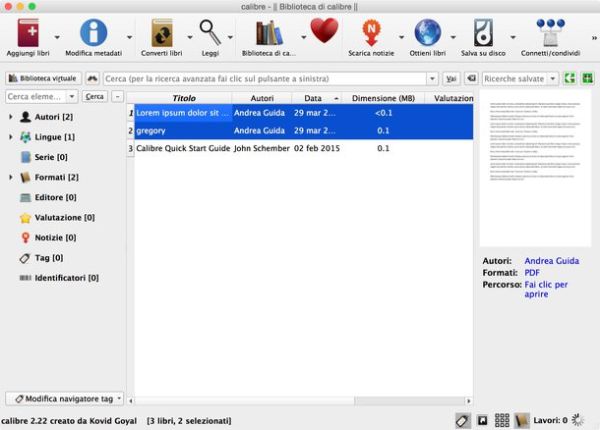Viewport: 600px width, 430px height.
Task: Click the Cerca button in tag browser
Action: coord(95,96)
